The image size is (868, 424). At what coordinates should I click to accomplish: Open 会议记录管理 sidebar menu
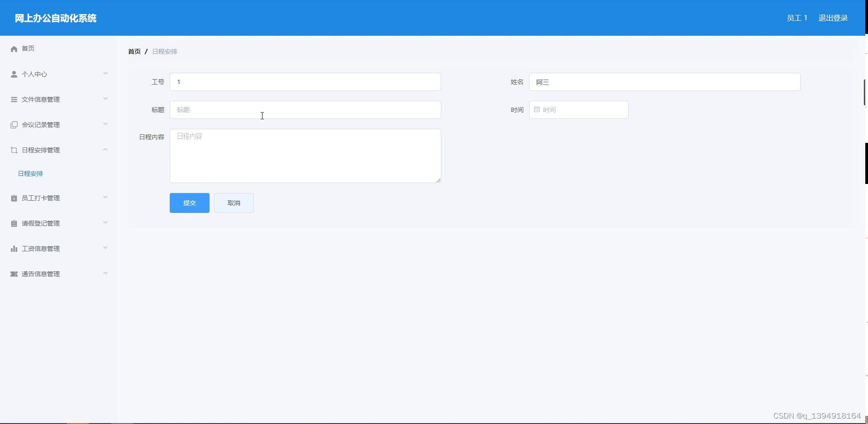[x=59, y=125]
